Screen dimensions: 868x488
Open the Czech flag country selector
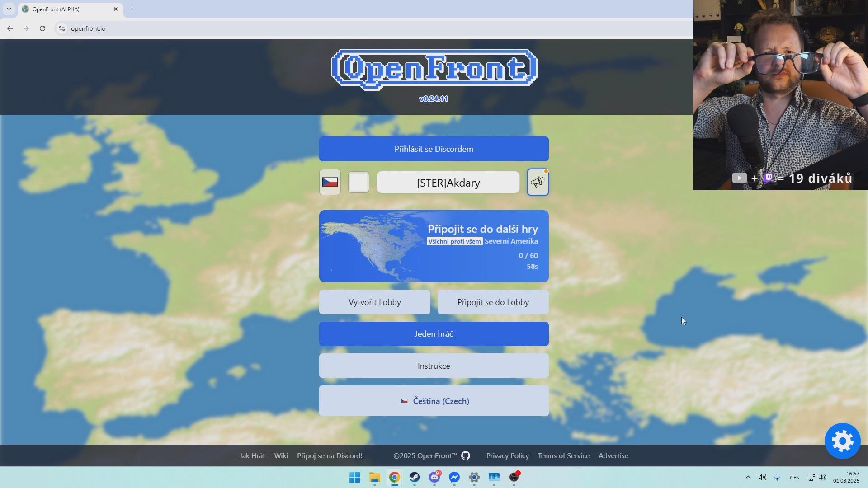click(330, 182)
